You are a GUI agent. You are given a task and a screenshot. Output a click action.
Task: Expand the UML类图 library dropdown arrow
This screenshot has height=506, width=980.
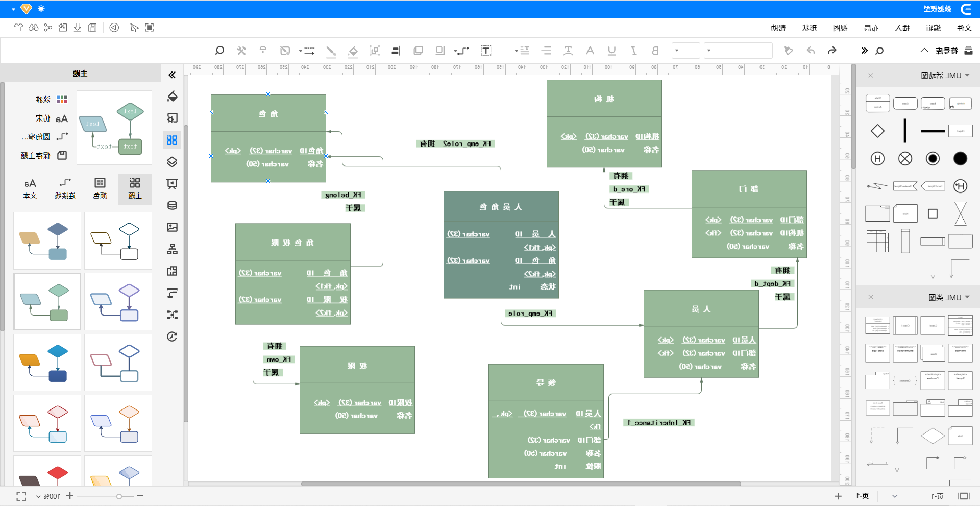(x=967, y=297)
